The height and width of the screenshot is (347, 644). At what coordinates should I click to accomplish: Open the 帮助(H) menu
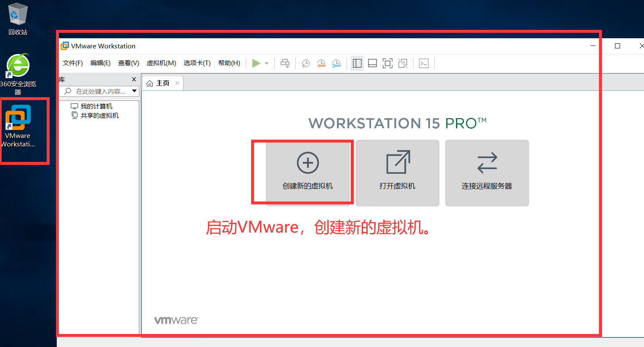(229, 63)
